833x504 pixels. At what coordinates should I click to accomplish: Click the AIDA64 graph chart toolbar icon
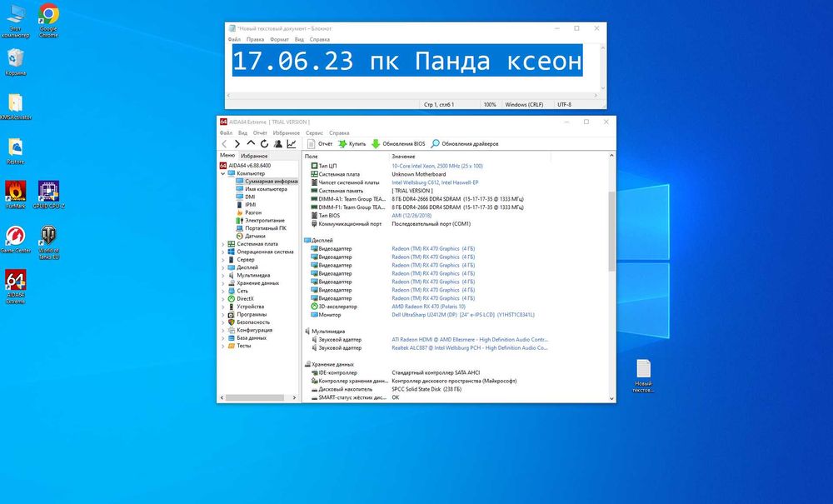tap(291, 144)
